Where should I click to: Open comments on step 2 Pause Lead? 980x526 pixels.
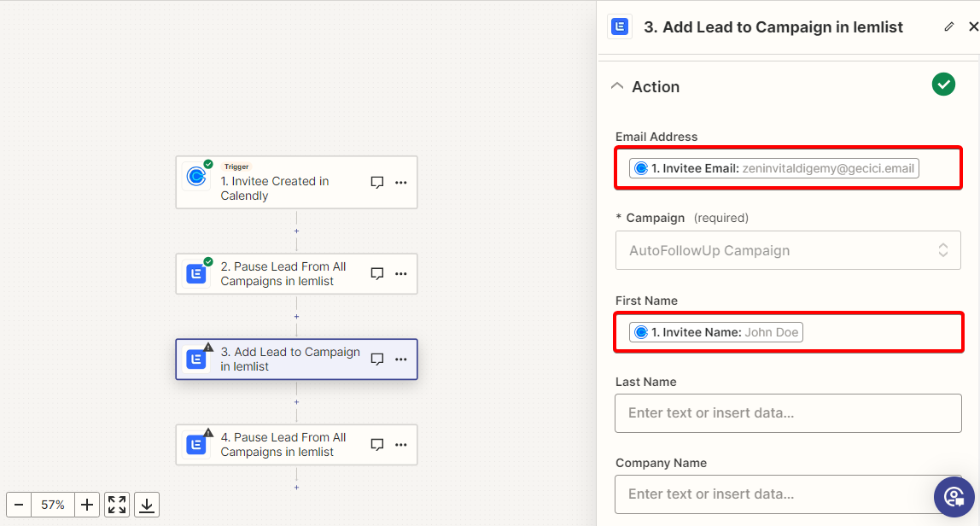tap(376, 274)
